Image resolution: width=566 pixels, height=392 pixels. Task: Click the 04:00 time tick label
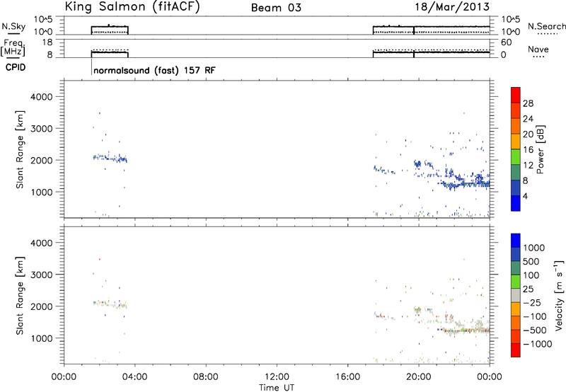[134, 377]
